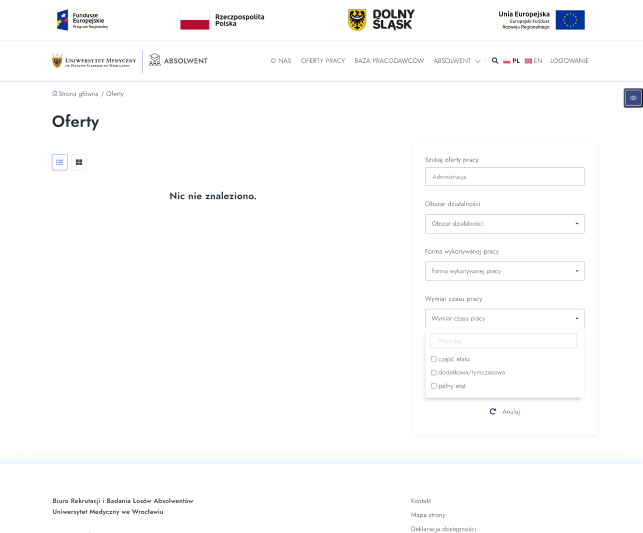Go to 'Baza pracodawców' in navigation
The image size is (643, 533).
pos(389,61)
